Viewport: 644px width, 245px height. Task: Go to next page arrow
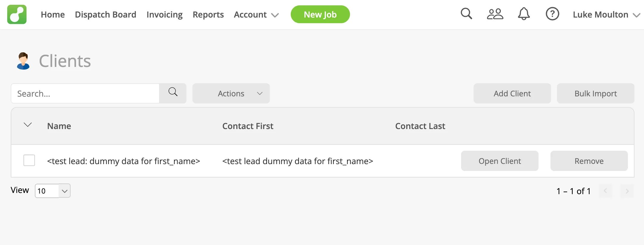pyautogui.click(x=627, y=191)
